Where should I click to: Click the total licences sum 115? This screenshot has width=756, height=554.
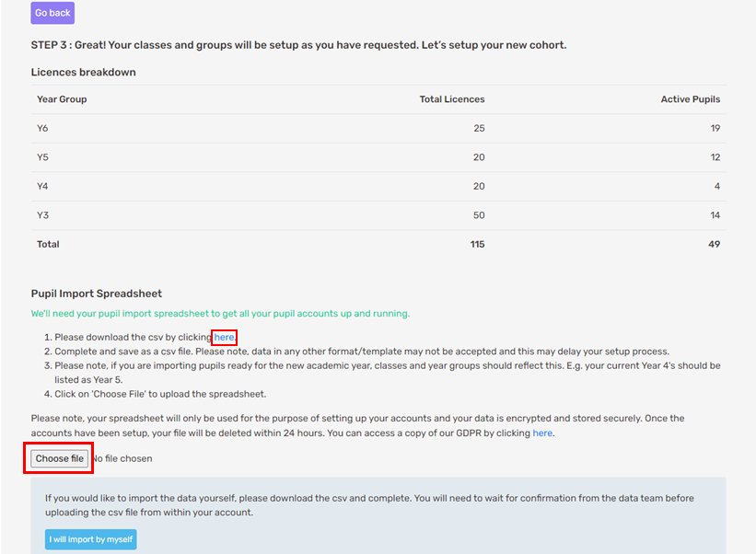click(477, 244)
